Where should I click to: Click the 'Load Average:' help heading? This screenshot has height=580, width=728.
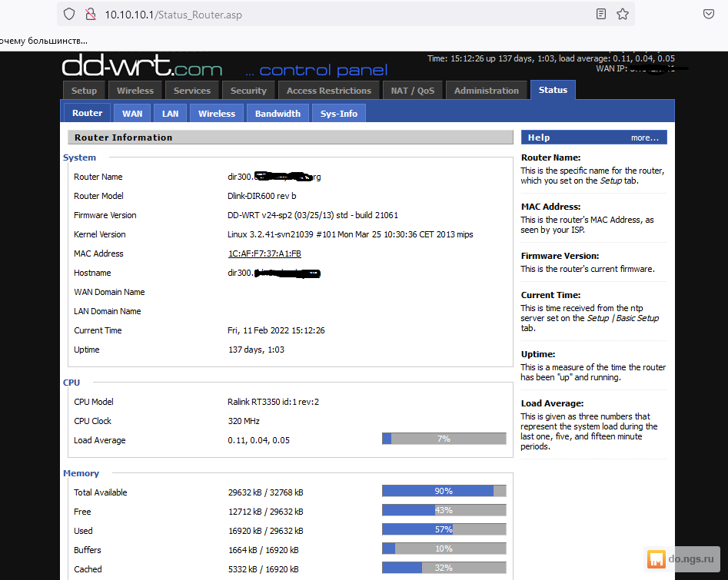point(552,403)
